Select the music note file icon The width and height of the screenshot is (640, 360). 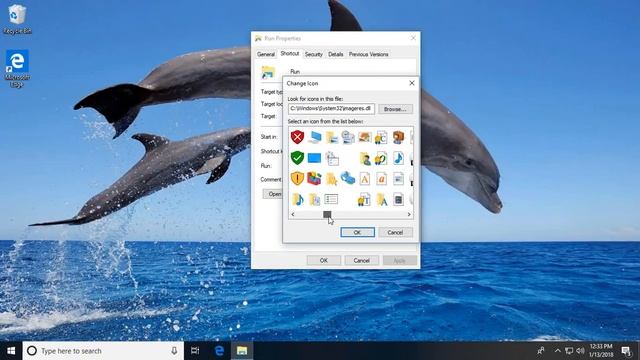[x=398, y=158]
